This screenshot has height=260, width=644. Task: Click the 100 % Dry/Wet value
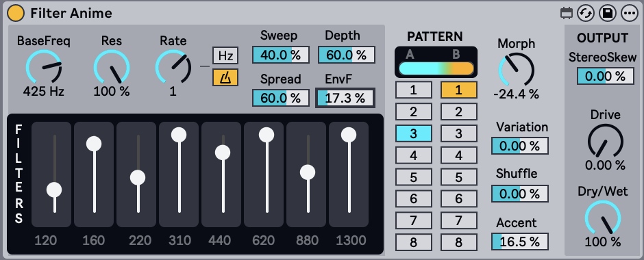(603, 242)
